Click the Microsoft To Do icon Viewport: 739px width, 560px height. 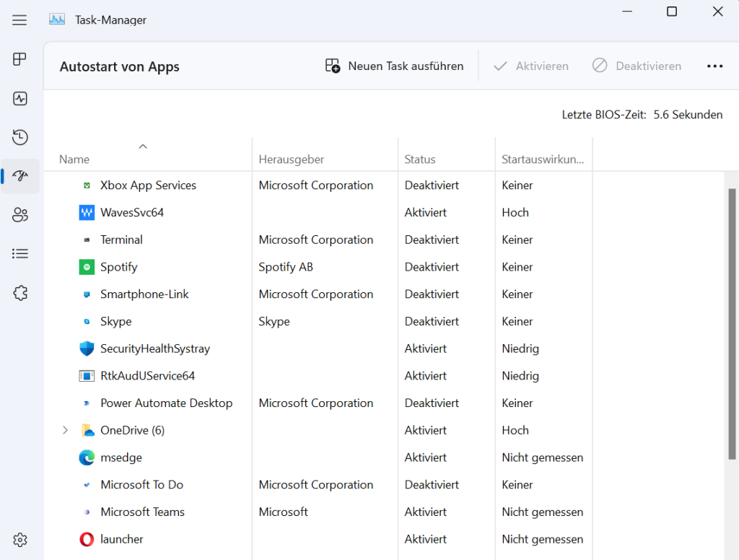tap(87, 485)
